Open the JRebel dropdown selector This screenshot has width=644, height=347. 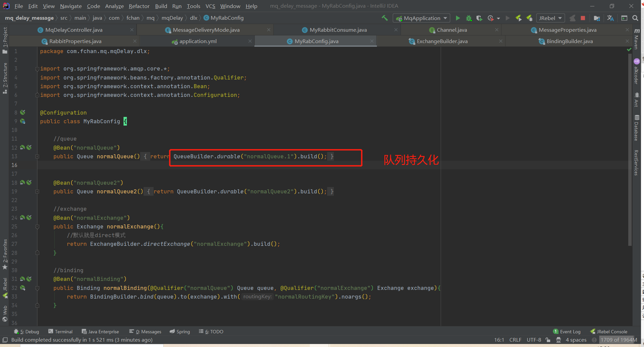(x=550, y=18)
